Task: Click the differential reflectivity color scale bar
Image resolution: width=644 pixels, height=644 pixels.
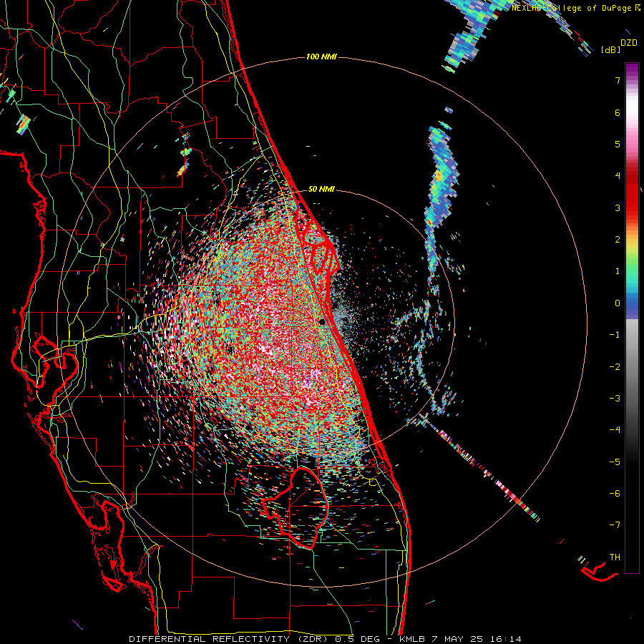Action: tap(632, 318)
